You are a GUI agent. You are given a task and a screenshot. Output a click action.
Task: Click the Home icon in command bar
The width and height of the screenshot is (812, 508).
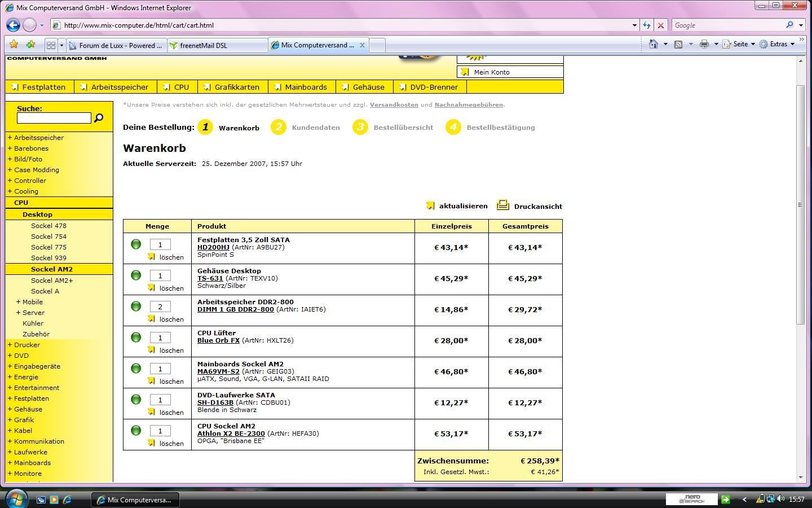tap(654, 44)
